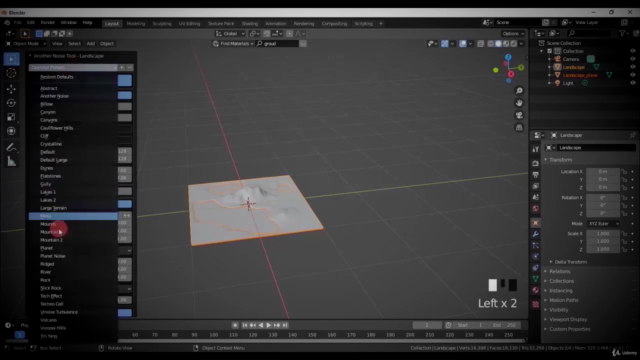Viewport: 640px width, 360px height.
Task: Switch to Animation workspace tab
Action: [x=276, y=24]
